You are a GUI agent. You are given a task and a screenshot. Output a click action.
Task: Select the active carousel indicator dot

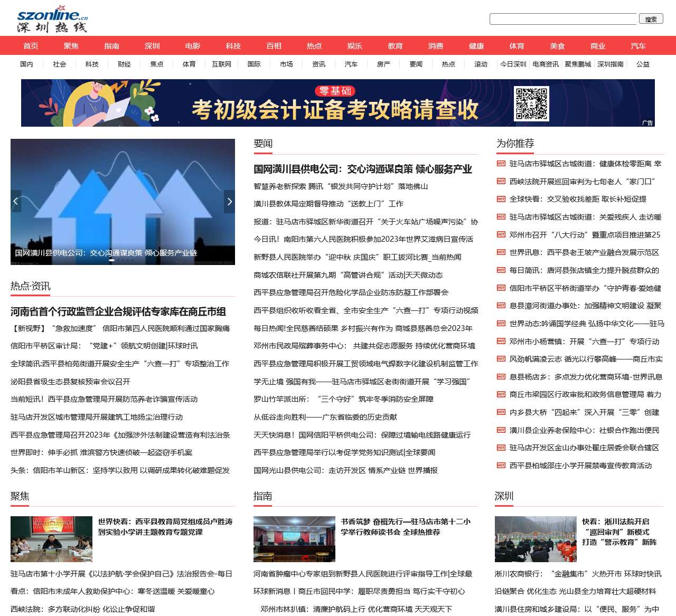coord(111,260)
